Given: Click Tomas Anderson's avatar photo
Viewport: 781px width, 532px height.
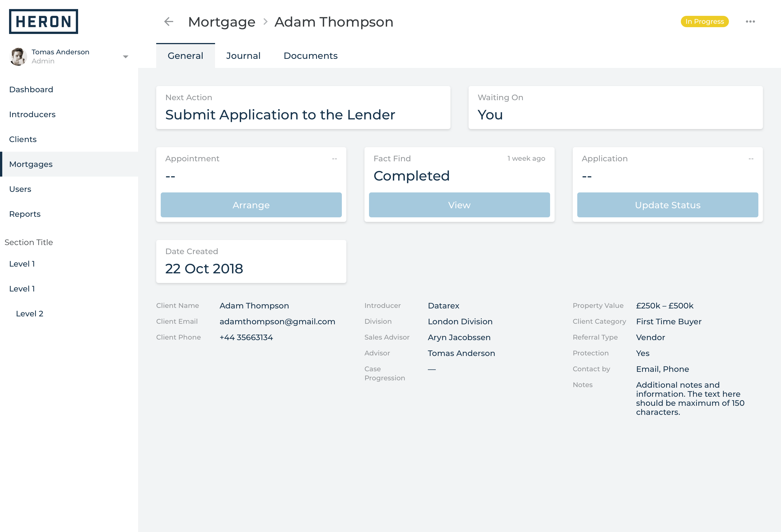Looking at the screenshot, I should [x=18, y=57].
